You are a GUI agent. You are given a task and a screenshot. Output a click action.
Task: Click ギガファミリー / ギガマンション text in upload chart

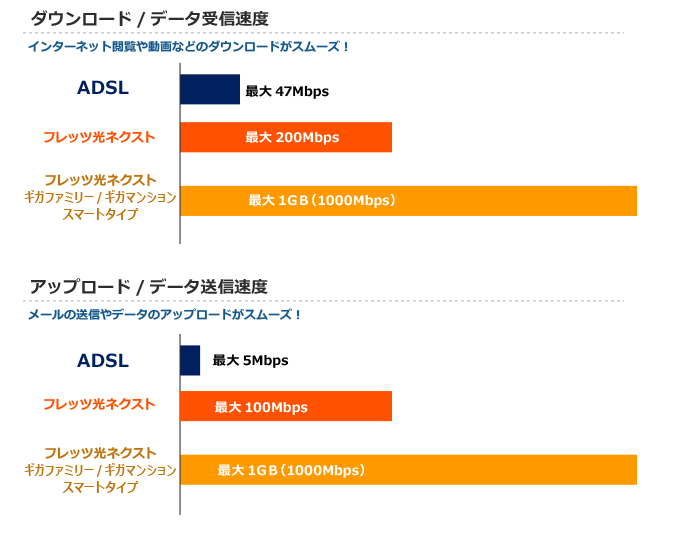pos(100,470)
